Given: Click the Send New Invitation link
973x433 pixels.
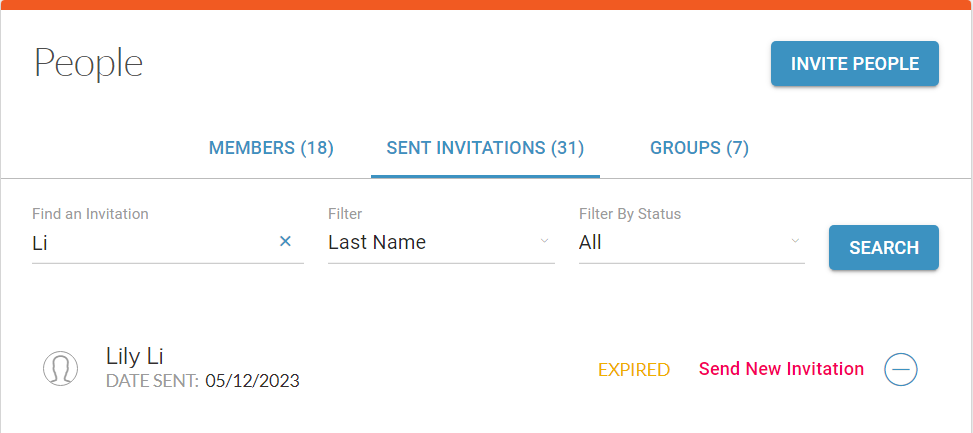Looking at the screenshot, I should pos(781,369).
